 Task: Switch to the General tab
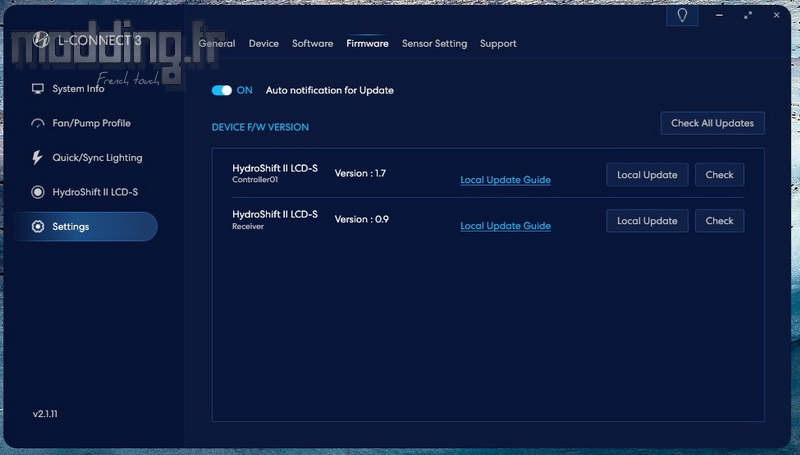[x=217, y=44]
